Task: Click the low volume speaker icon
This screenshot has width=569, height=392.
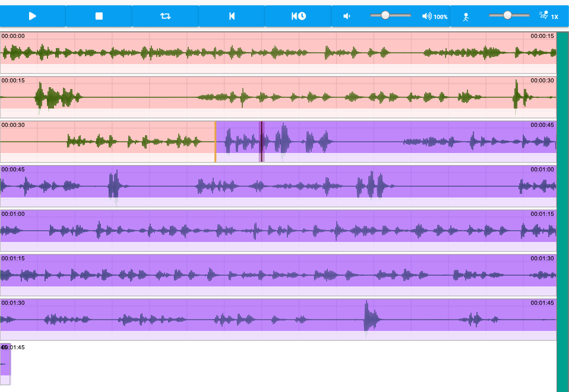Action: tap(347, 17)
